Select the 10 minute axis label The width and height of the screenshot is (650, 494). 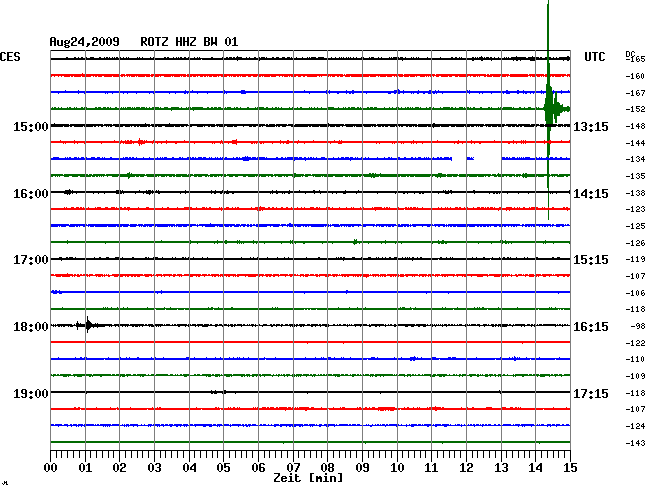[397, 468]
